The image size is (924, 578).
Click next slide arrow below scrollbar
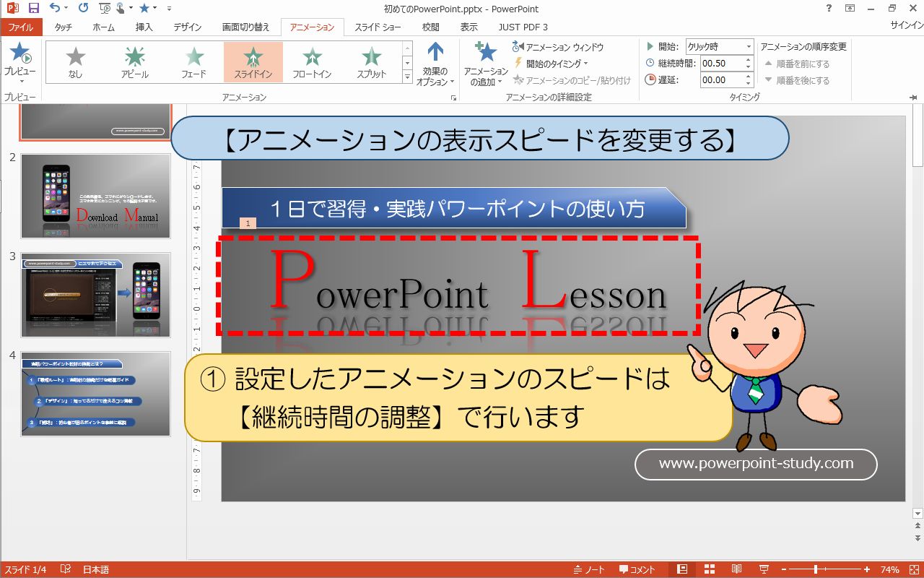click(x=918, y=538)
